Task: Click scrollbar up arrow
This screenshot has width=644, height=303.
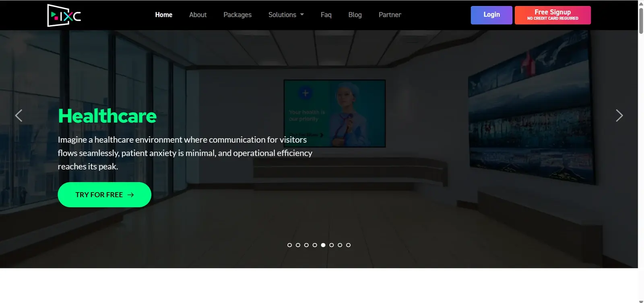Action: tap(641, 3)
